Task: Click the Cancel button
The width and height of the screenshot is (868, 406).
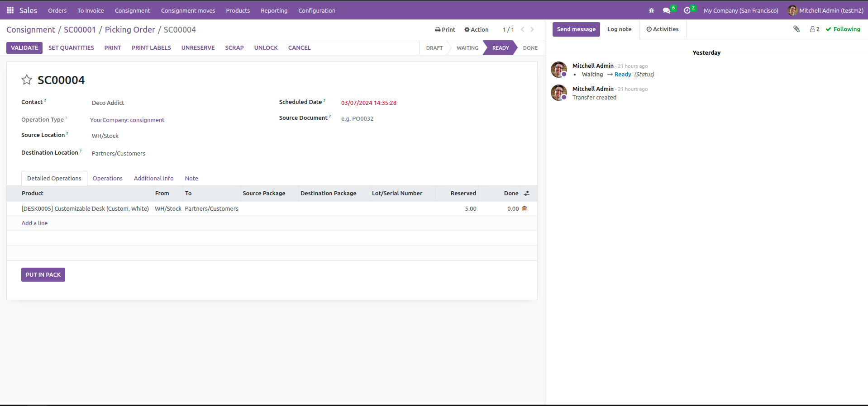Action: tap(300, 47)
